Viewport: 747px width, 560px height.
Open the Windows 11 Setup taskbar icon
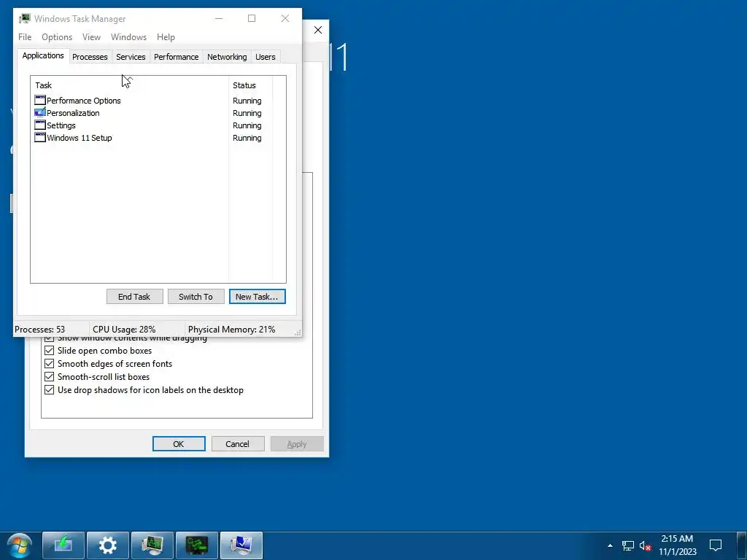(63, 545)
